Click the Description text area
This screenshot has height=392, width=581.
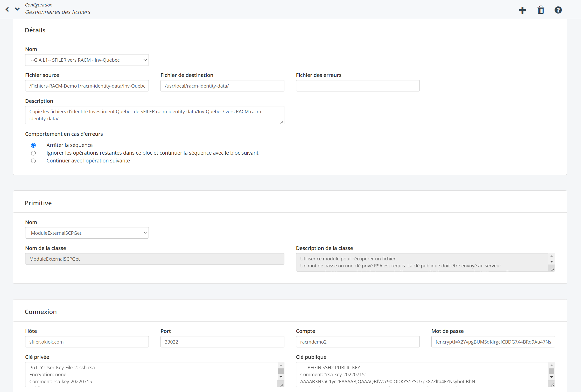[x=155, y=115]
